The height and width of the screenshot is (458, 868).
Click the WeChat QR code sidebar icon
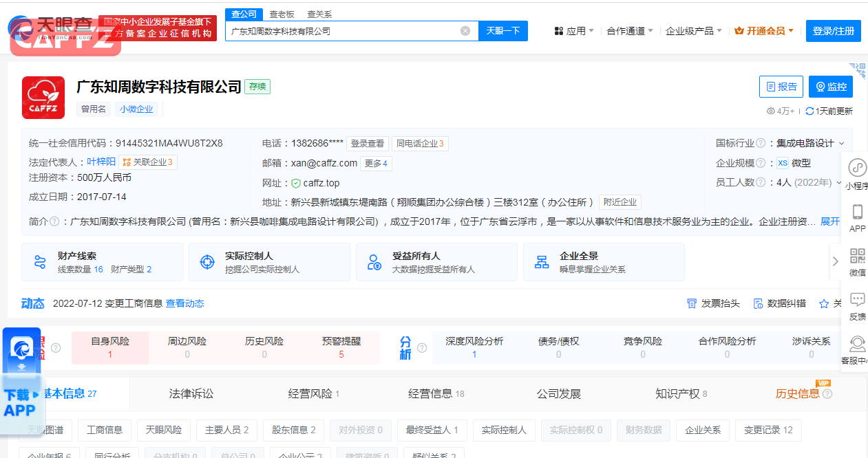pos(857,257)
